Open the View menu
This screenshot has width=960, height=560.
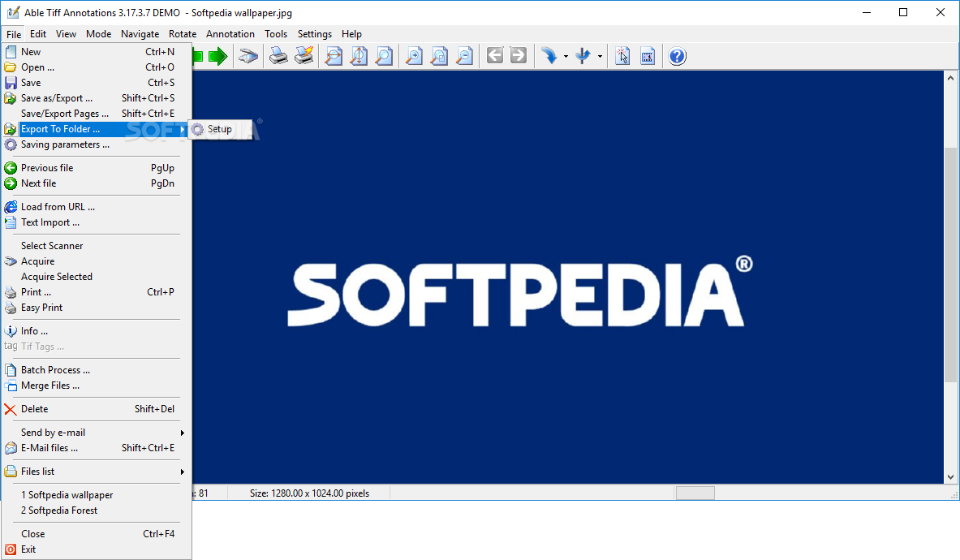click(x=66, y=34)
